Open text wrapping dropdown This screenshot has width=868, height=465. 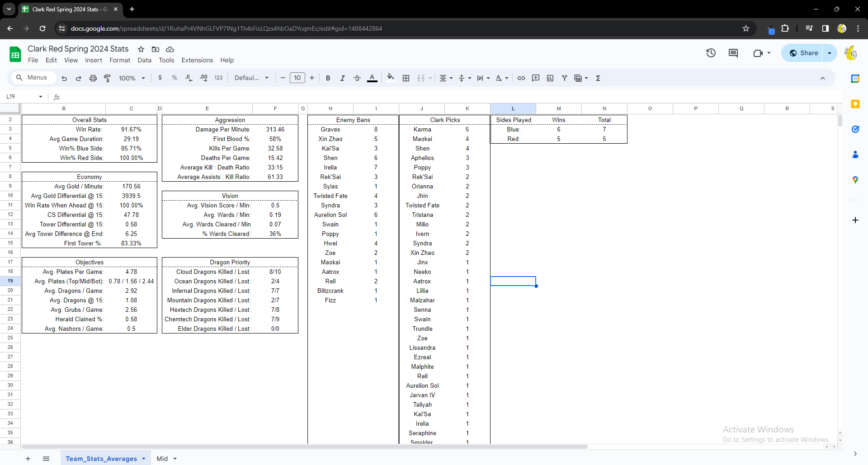(x=483, y=78)
